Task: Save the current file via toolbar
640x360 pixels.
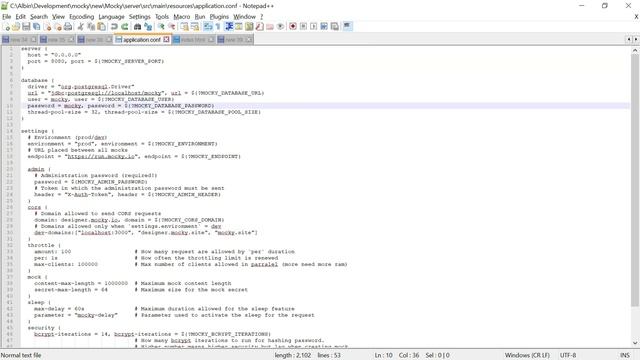Action: 26,27
